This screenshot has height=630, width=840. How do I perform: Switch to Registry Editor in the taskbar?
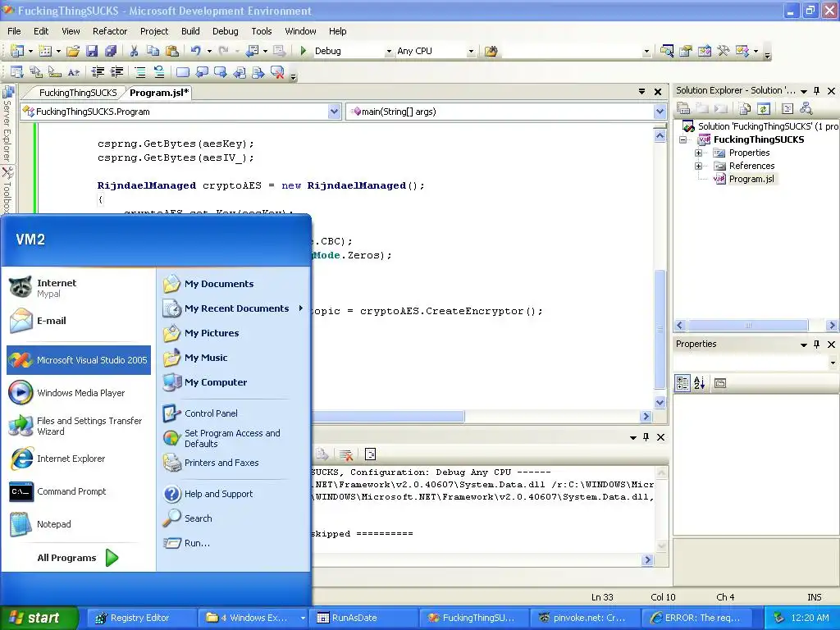pos(139,618)
